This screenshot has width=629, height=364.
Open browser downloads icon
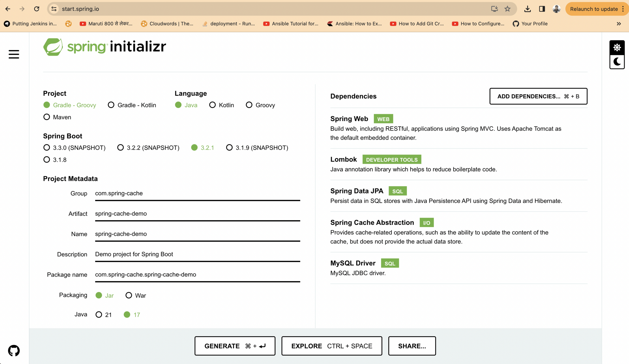(527, 9)
